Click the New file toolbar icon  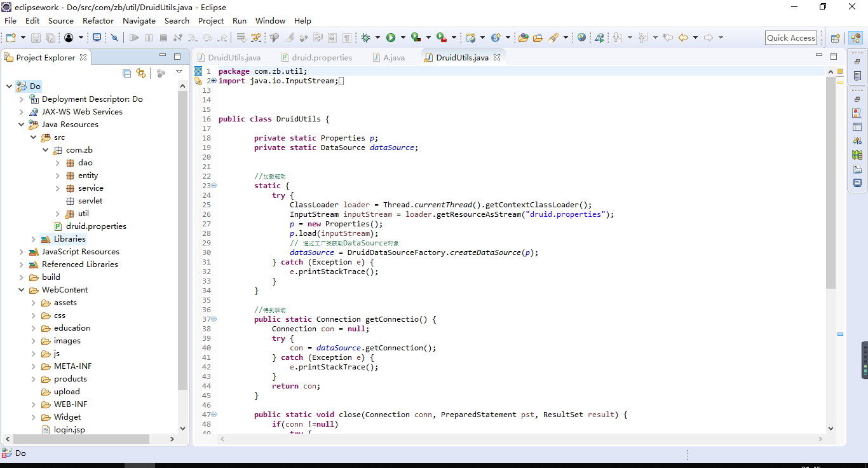[11, 38]
